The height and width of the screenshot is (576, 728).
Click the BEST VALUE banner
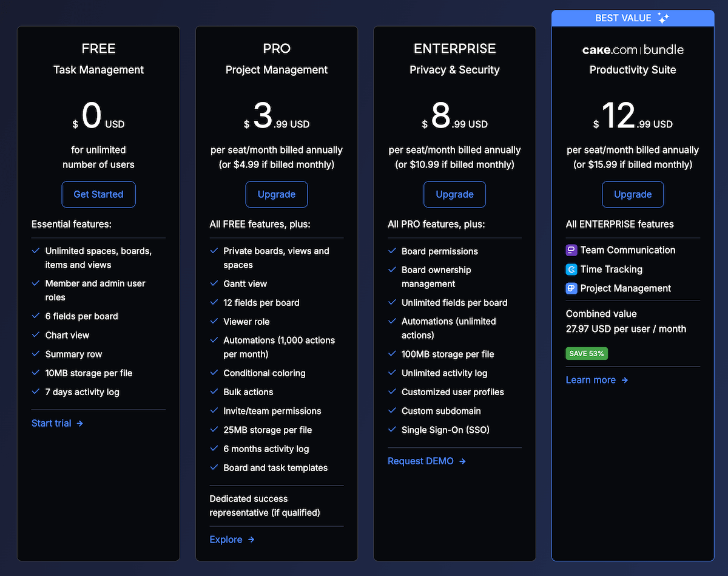coord(633,18)
